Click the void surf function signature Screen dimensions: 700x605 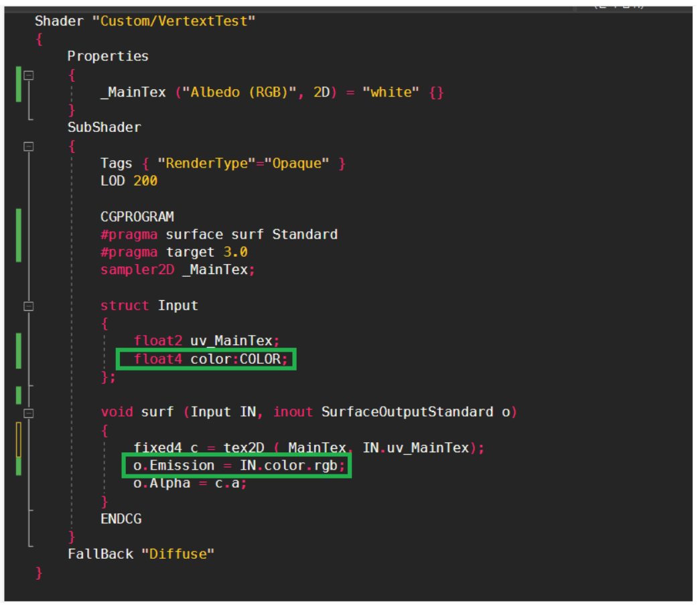(309, 412)
